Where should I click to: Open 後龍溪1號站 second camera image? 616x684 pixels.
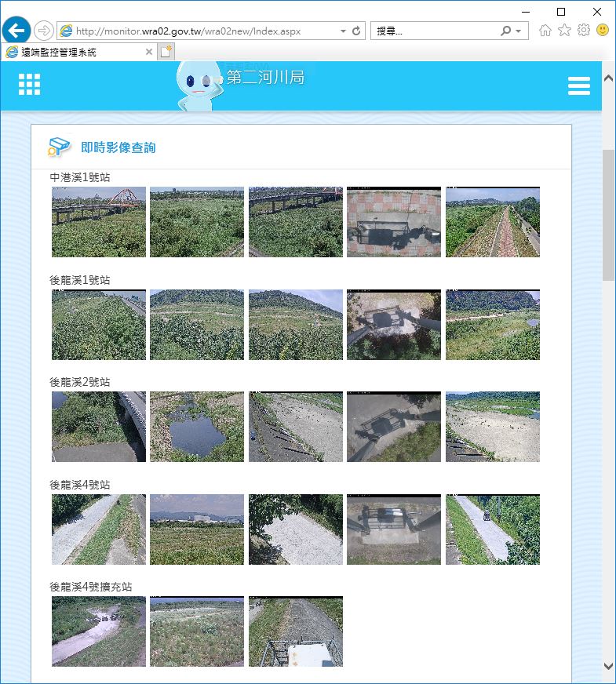tap(197, 325)
